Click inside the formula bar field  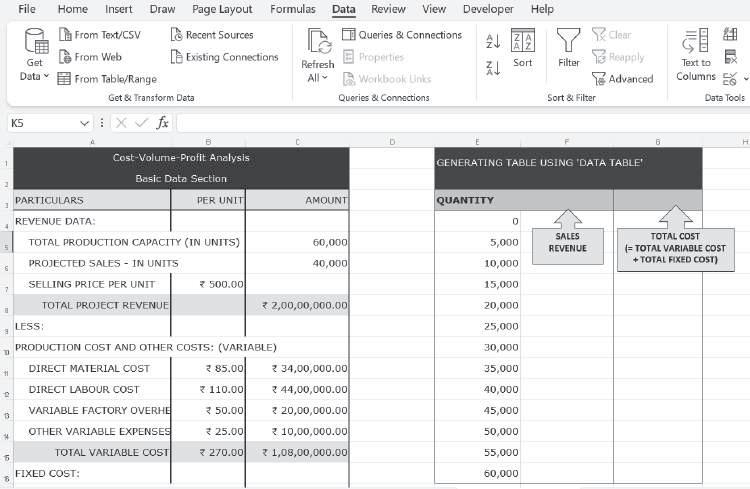pos(463,123)
